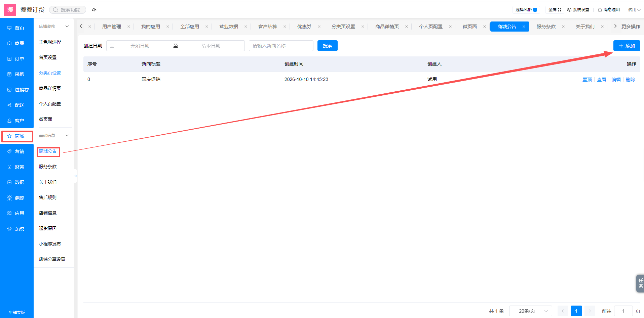Click the mute sound icon in header
Viewport: 644px width, 318px height.
click(94, 10)
